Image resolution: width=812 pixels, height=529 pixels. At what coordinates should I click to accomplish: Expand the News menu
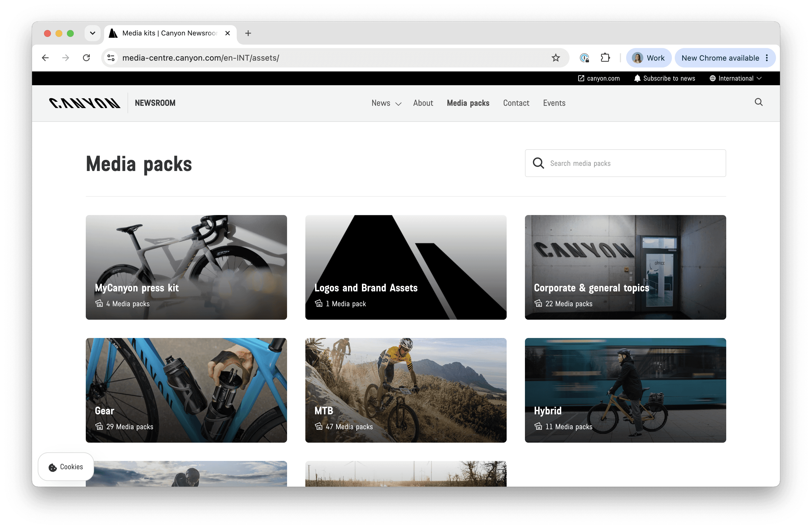386,103
